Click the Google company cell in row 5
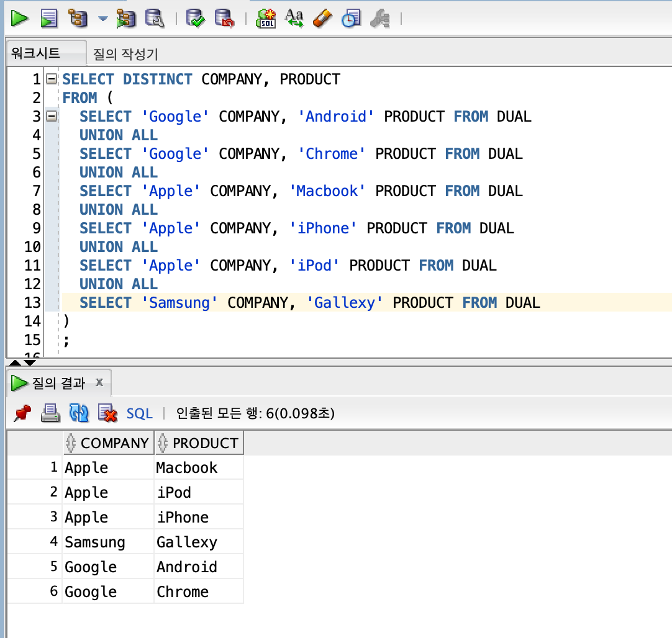The height and width of the screenshot is (638, 672). coord(108,567)
